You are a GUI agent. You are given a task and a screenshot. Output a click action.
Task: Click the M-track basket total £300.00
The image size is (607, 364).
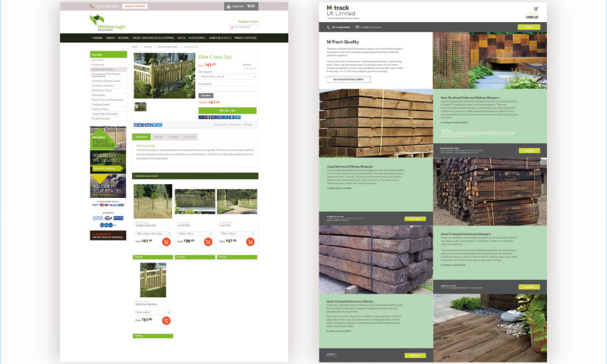click(532, 17)
